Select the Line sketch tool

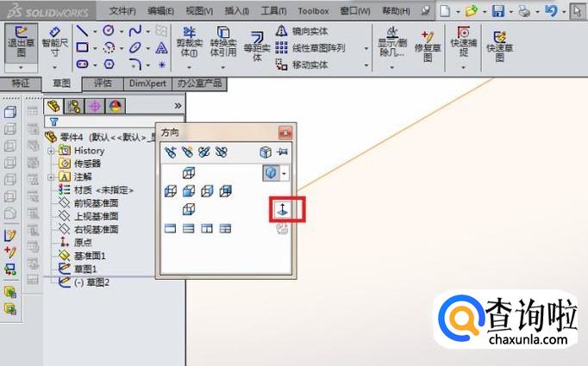82,31
